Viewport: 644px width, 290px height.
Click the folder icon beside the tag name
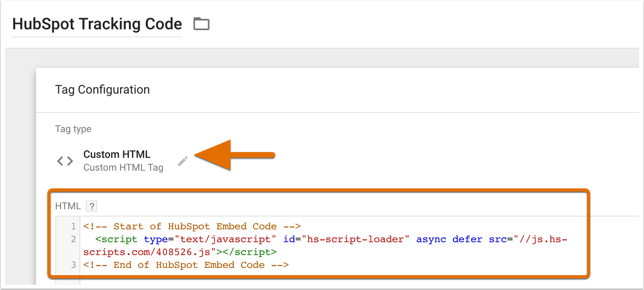[x=201, y=24]
